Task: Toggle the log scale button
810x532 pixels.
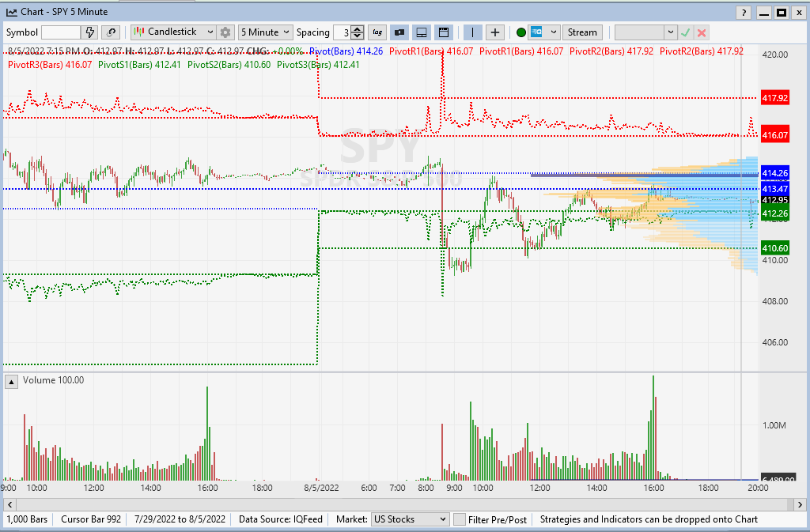Action: [x=377, y=32]
